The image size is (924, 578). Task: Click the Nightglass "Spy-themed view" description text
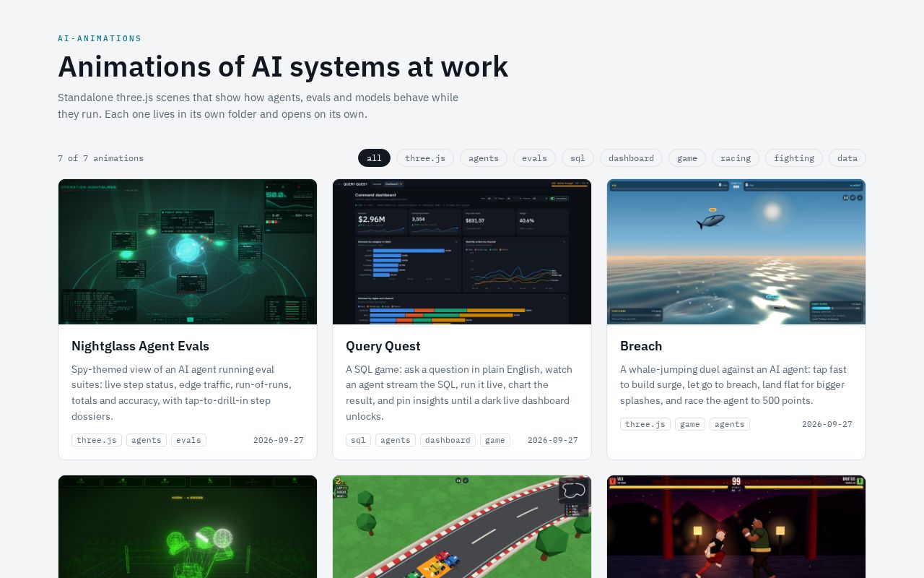tap(182, 393)
